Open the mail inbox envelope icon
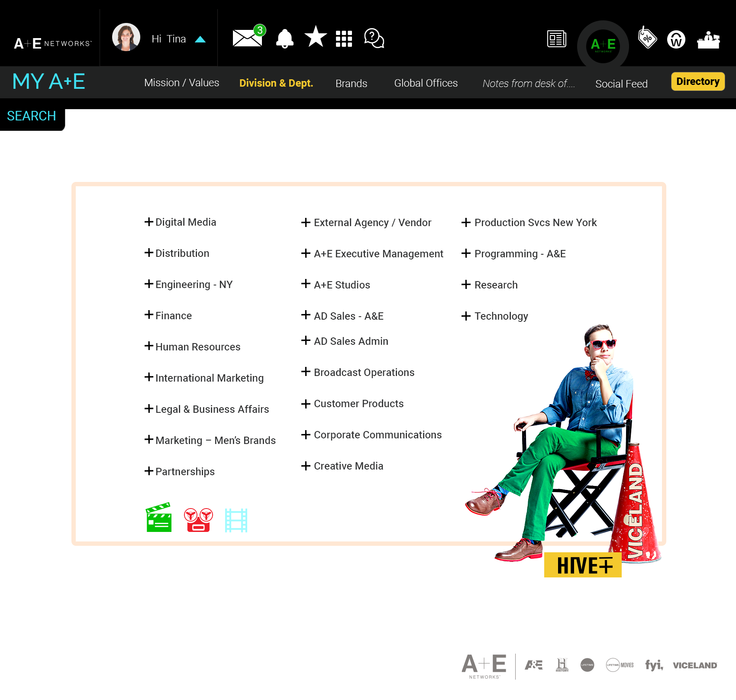This screenshot has width=736, height=700. (248, 38)
